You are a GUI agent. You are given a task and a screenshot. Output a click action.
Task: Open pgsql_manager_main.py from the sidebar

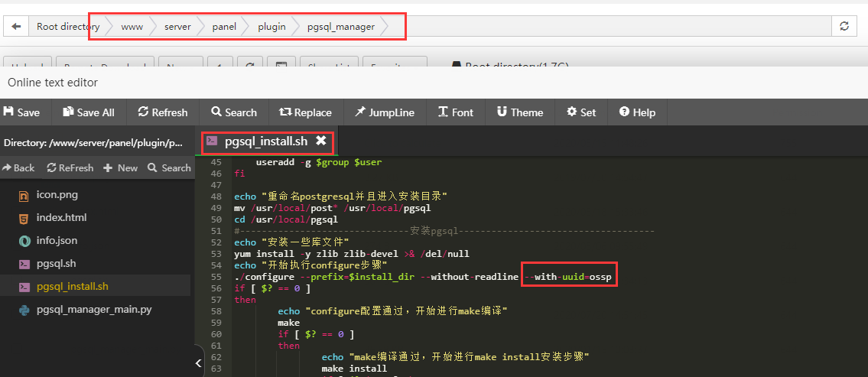[x=94, y=310]
